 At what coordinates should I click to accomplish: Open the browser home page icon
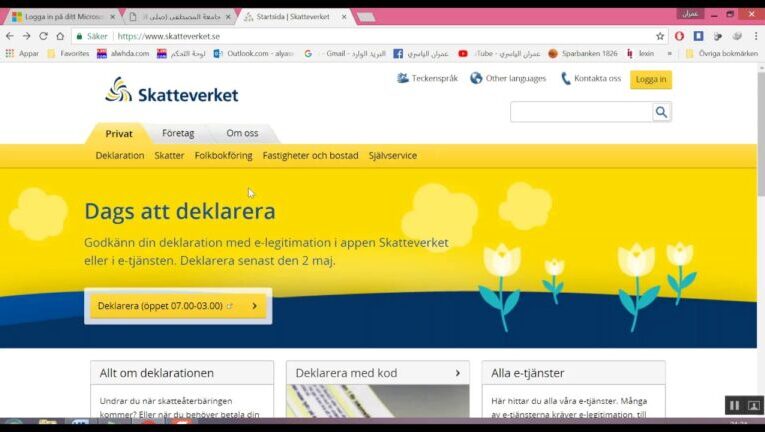point(60,36)
